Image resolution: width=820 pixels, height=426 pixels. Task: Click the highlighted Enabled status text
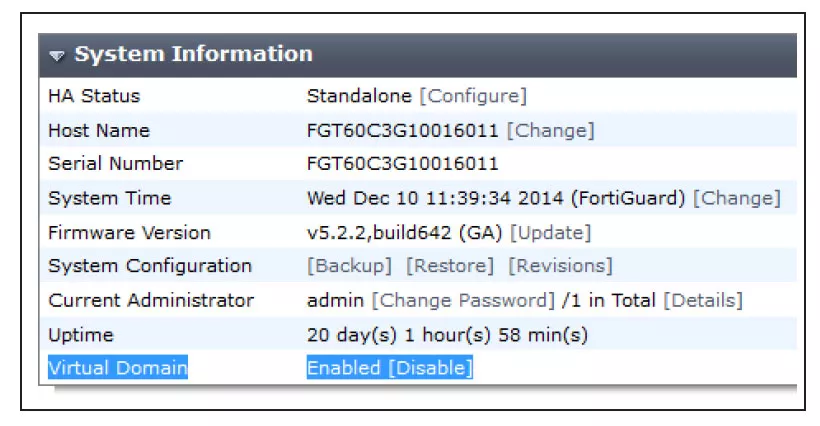(x=344, y=367)
